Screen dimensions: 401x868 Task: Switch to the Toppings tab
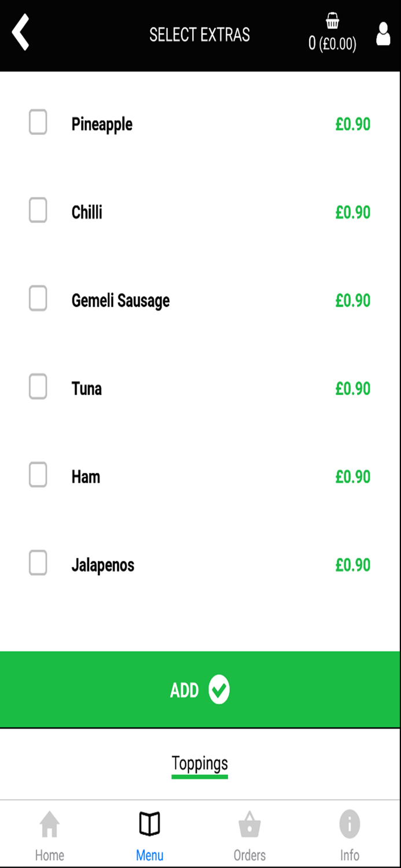coord(200,763)
